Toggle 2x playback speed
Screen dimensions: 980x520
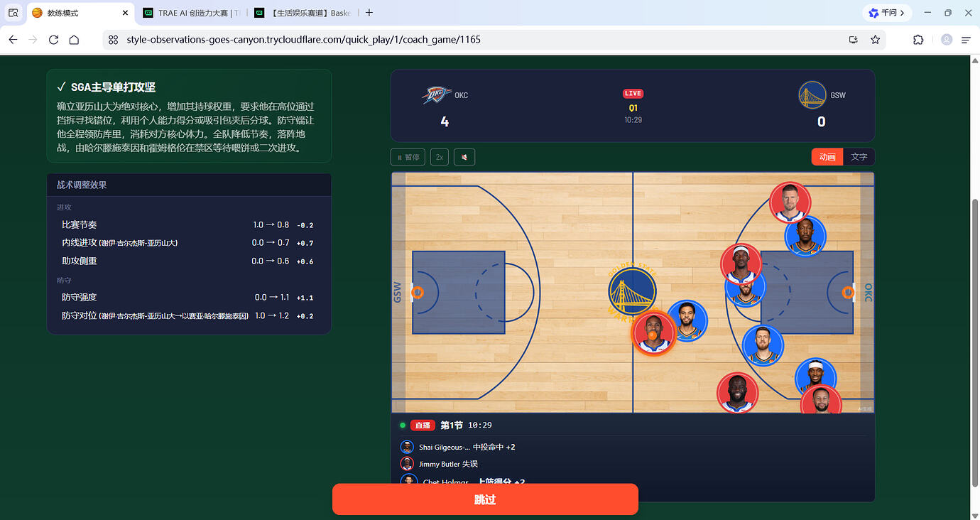pyautogui.click(x=440, y=157)
